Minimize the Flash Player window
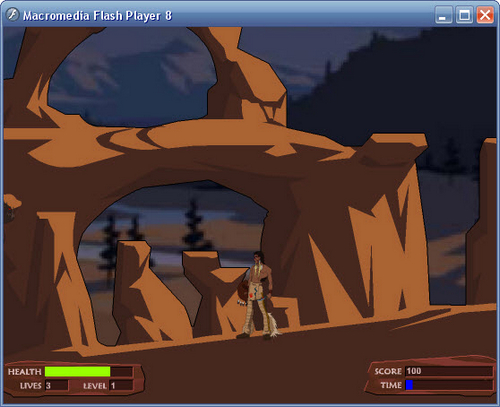This screenshot has width=500, height=407. [443, 15]
